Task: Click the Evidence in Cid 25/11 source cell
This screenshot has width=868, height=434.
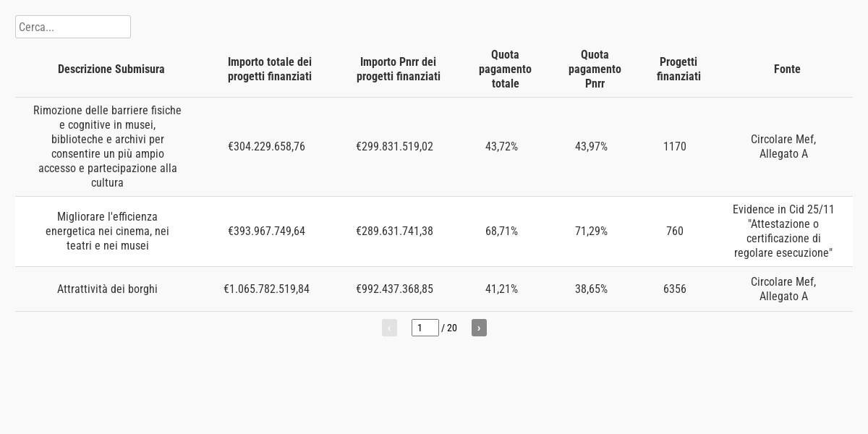Action: tap(783, 231)
